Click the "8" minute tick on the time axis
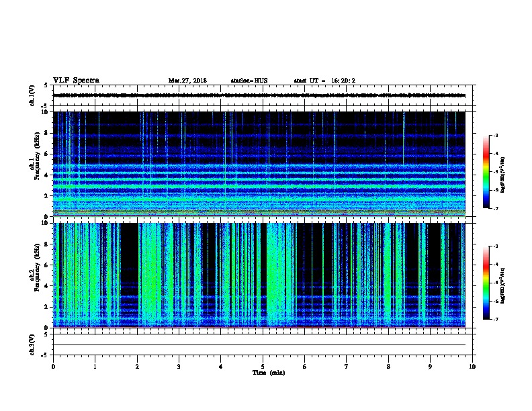This screenshot has width=532, height=411. click(388, 367)
